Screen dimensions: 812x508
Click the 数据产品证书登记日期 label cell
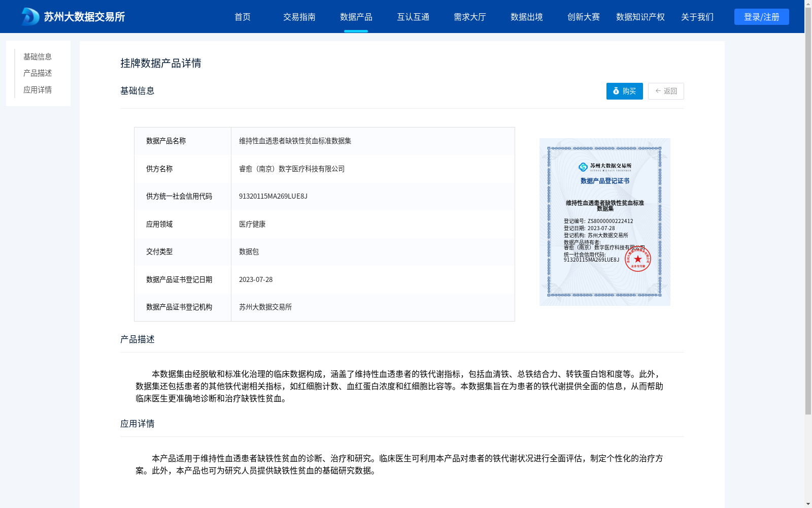[183, 279]
